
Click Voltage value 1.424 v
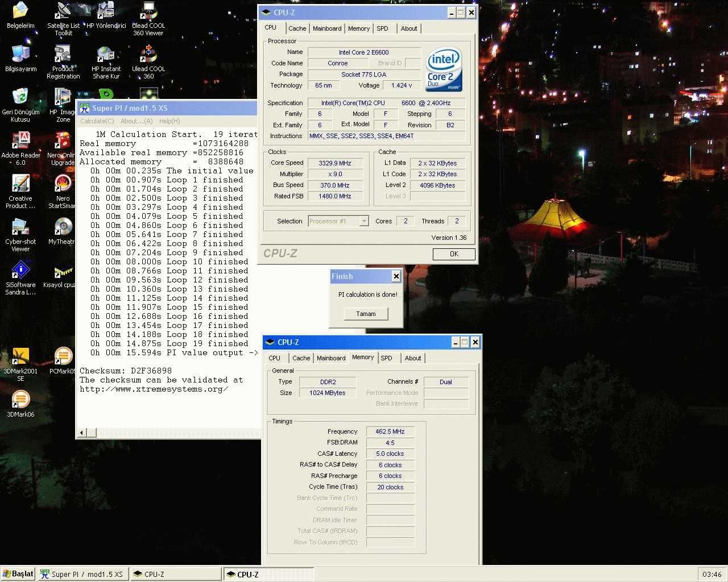coord(402,85)
